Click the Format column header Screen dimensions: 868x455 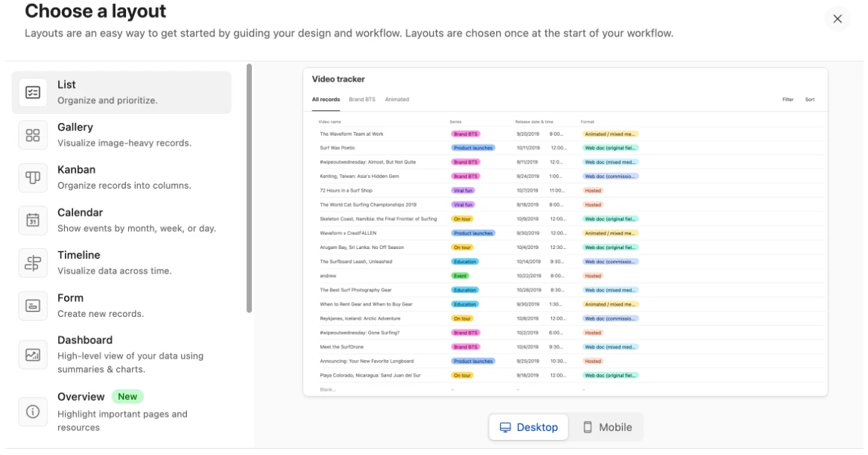pyautogui.click(x=587, y=122)
